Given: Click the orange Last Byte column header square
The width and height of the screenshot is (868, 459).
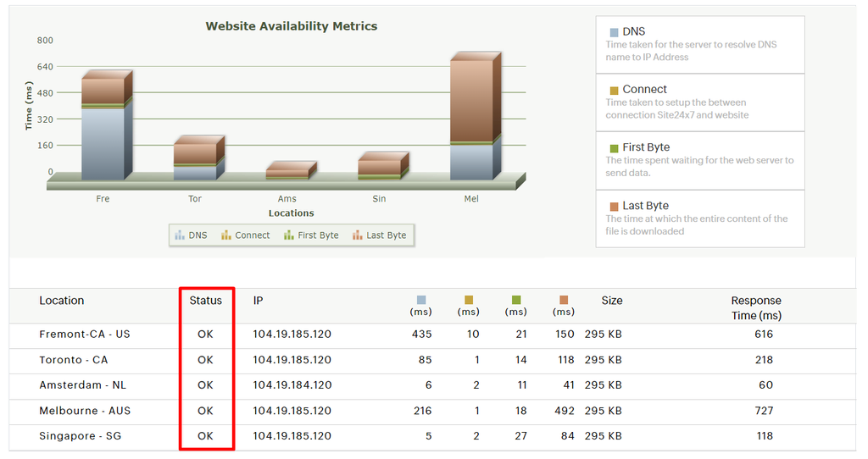Looking at the screenshot, I should tap(564, 300).
